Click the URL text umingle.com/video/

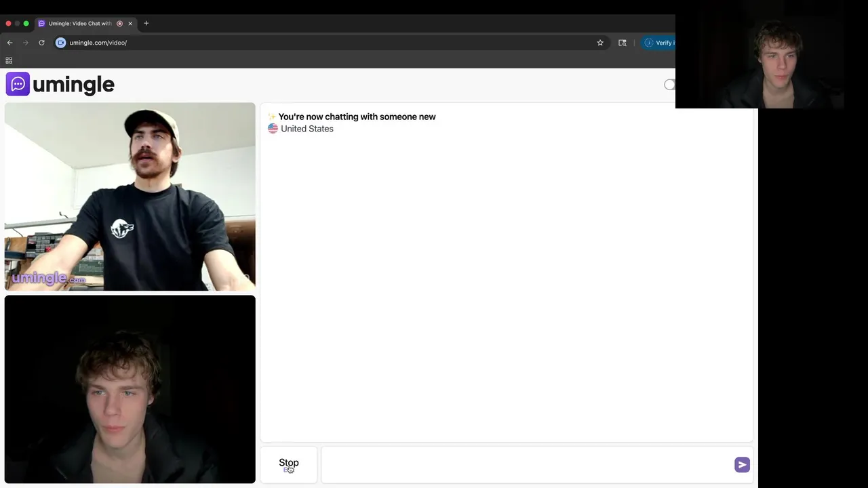click(98, 43)
